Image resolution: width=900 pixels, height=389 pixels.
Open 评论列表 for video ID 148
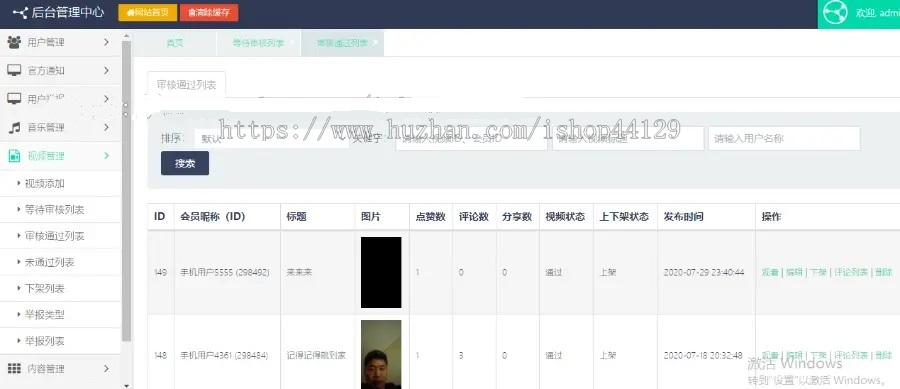[x=851, y=356]
